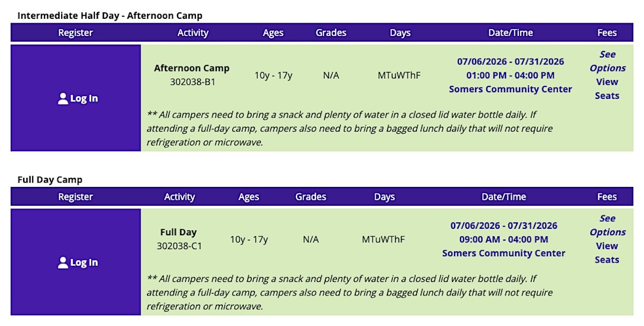Image resolution: width=644 pixels, height=326 pixels.
Task: Click Afternoon Camp date range 07/06/2026 - 07/31/2026
Action: [510, 61]
